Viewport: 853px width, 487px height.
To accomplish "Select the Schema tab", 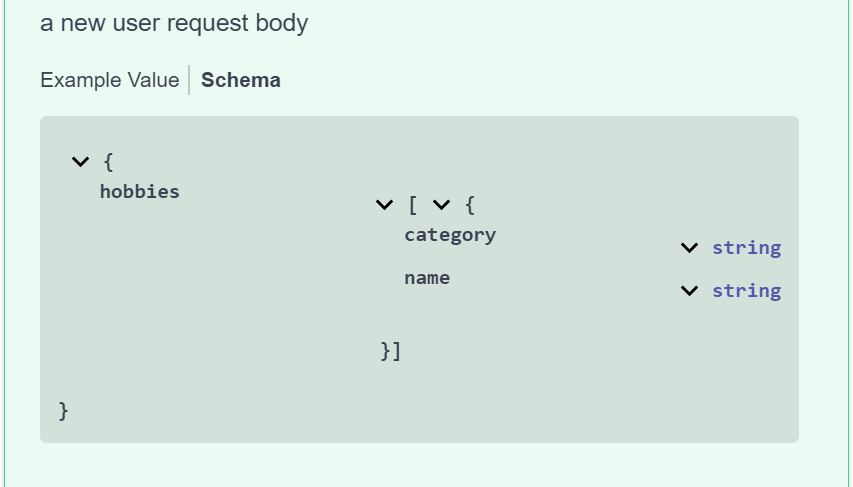I will point(240,80).
